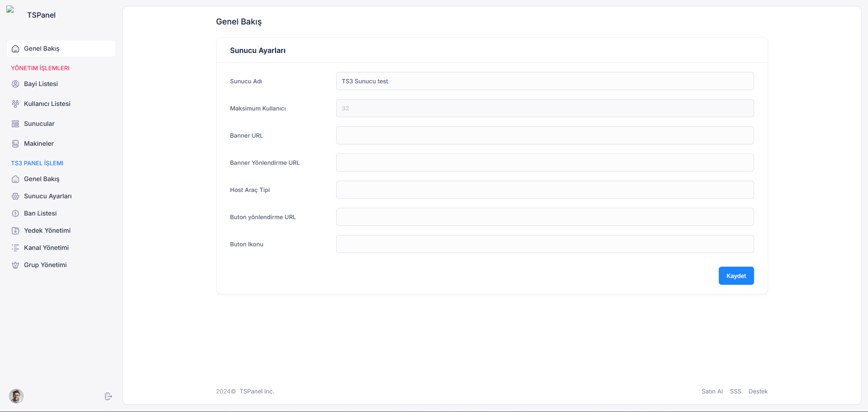This screenshot has width=868, height=412.
Task: Click the Yedek Yönetimi backup icon
Action: point(15,230)
